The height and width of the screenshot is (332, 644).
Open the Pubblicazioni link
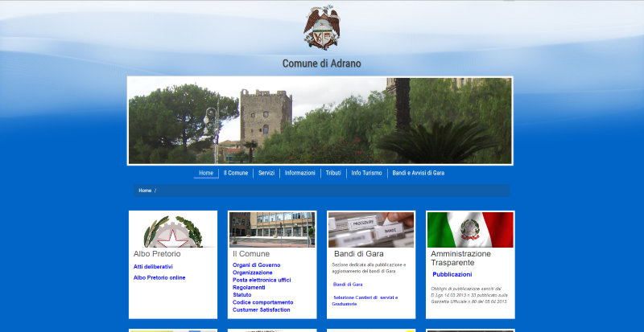pos(452,275)
